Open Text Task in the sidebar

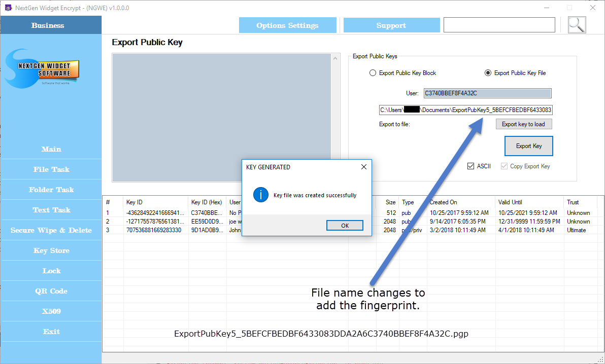click(x=51, y=210)
